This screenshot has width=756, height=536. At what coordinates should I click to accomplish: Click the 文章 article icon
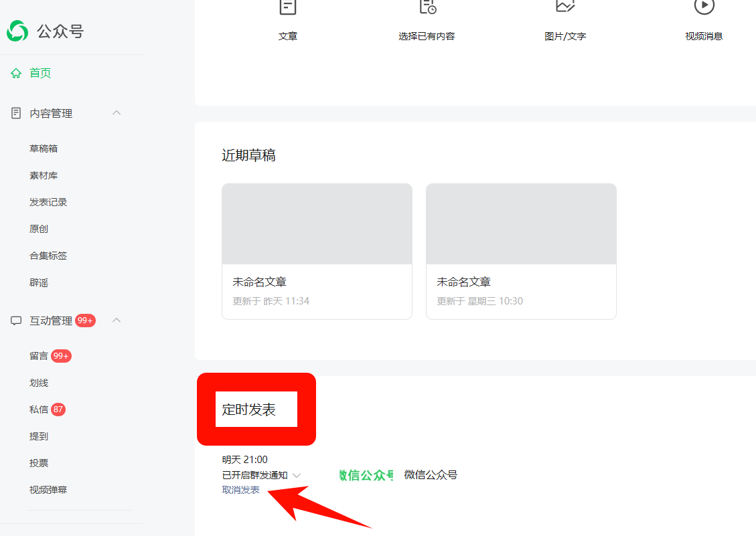(x=288, y=7)
